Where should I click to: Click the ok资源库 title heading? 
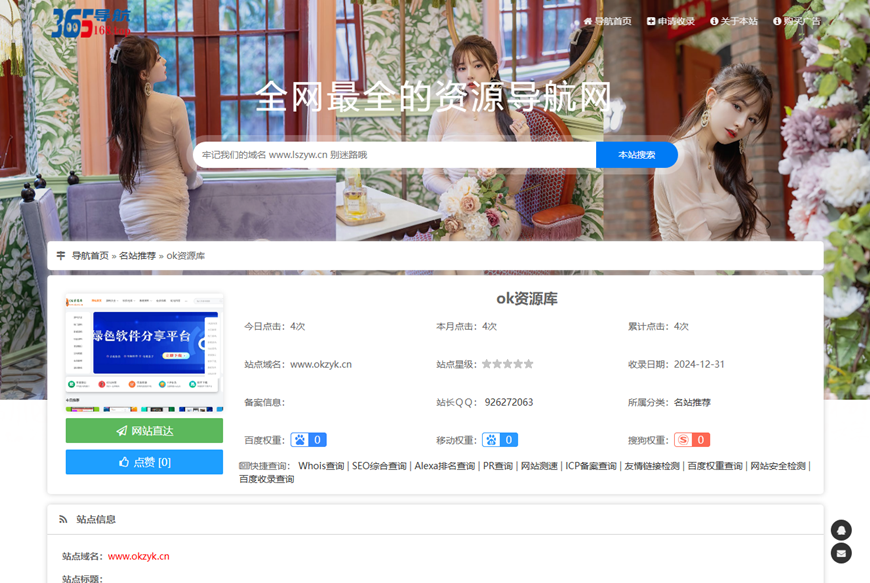[x=527, y=299]
